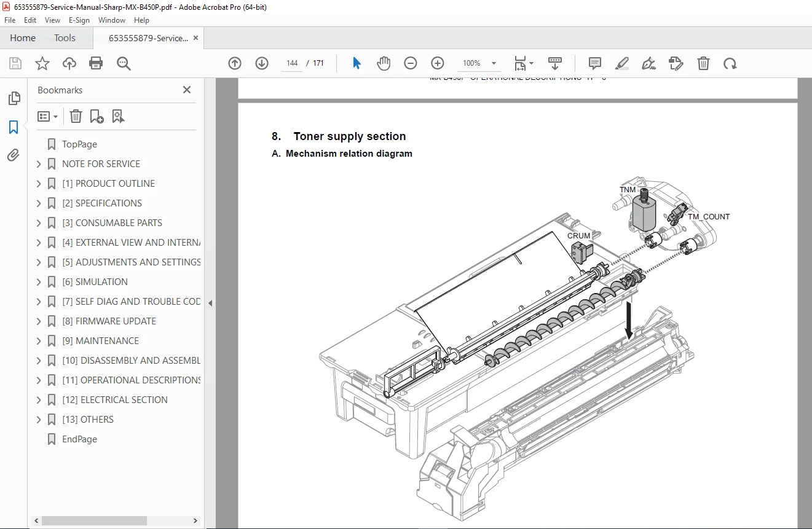Expand [1] PRODUCT OUTLINE bookmark
Viewport: 812px width, 529px height.
pos(39,184)
